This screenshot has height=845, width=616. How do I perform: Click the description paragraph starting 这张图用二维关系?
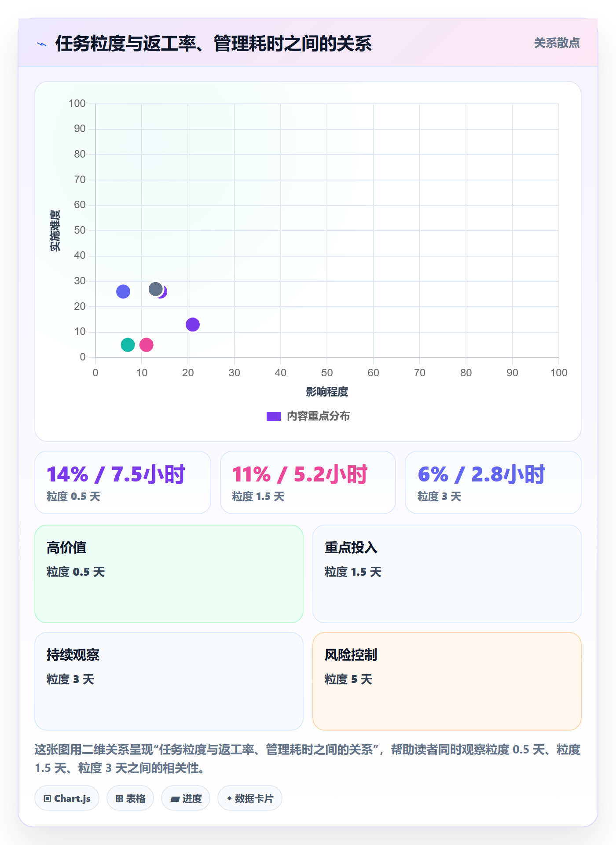[x=308, y=759]
